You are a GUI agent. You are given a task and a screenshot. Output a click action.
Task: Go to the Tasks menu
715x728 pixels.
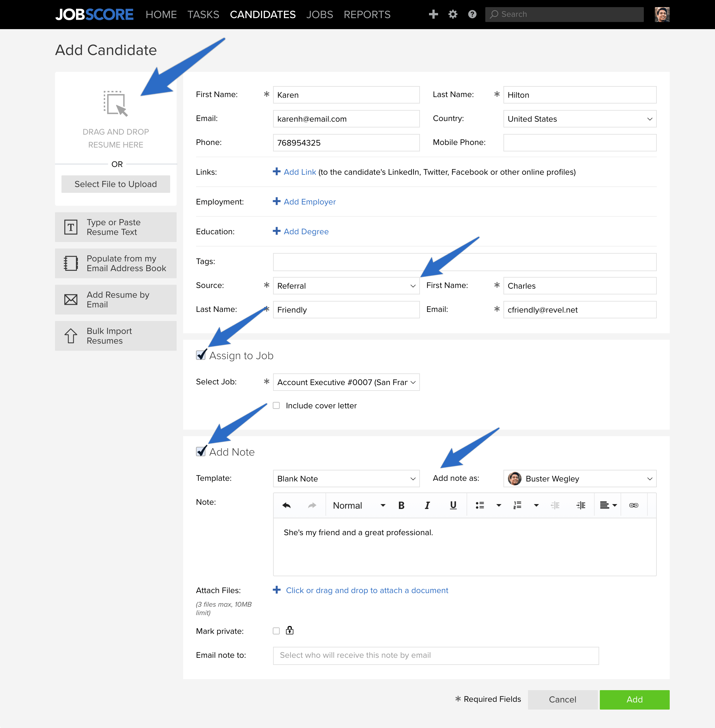pyautogui.click(x=203, y=14)
